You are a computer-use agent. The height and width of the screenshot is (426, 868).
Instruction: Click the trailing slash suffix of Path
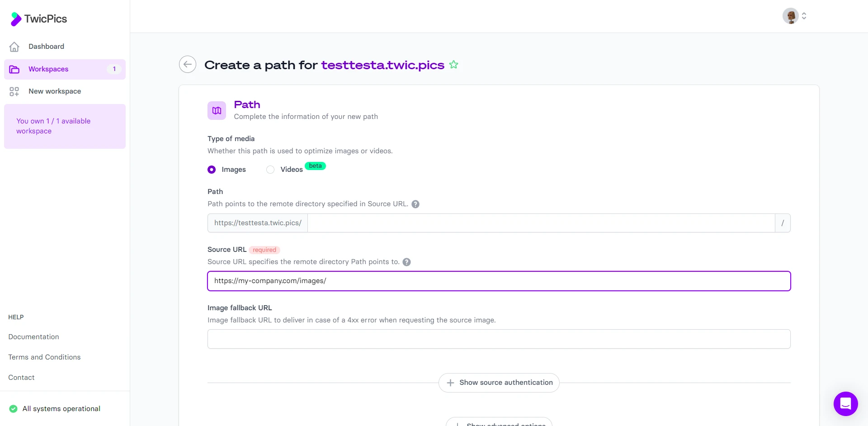coord(783,223)
